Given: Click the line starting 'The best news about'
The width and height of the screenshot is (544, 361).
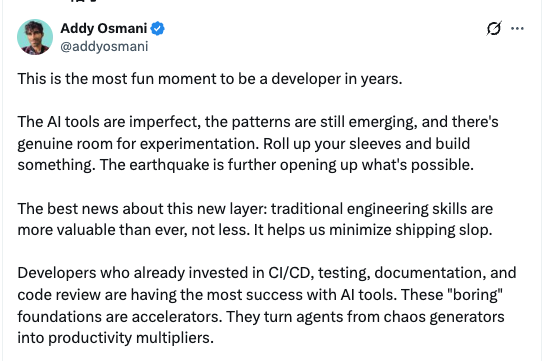Looking at the screenshot, I should point(255,209).
